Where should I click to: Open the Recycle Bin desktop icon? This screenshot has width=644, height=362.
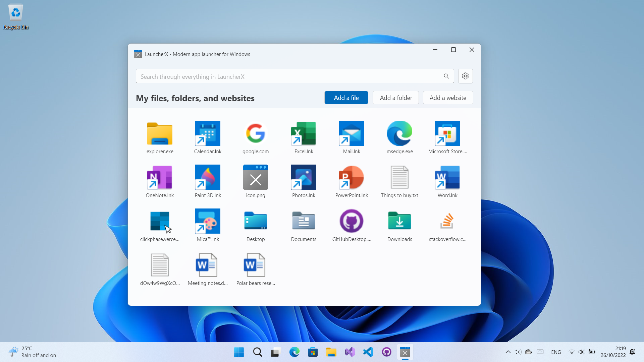(16, 17)
